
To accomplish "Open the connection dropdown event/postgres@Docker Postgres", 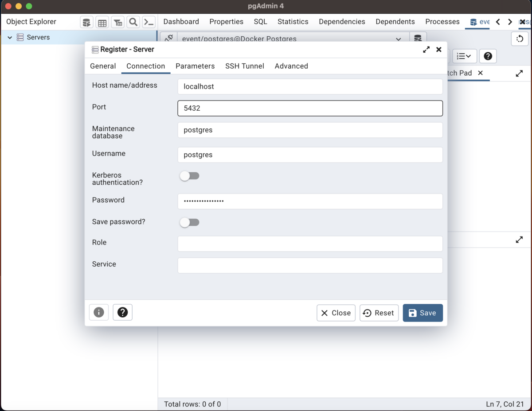I will pyautogui.click(x=292, y=38).
